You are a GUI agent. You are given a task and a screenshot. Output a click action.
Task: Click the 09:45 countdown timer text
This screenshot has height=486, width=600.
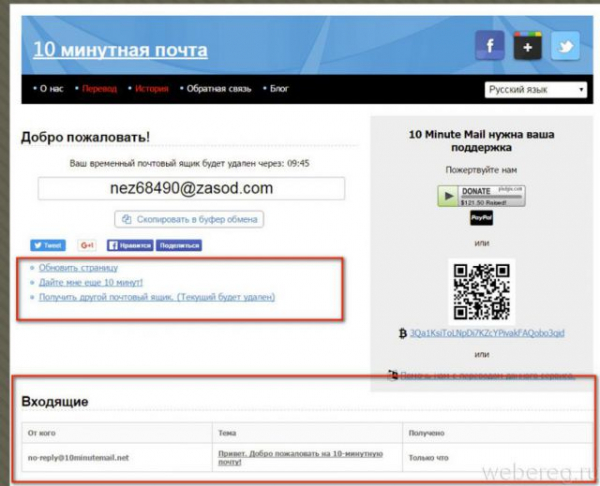(298, 163)
